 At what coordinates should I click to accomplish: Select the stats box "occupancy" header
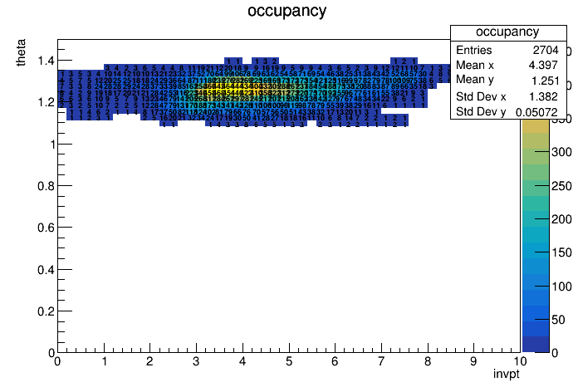click(507, 32)
